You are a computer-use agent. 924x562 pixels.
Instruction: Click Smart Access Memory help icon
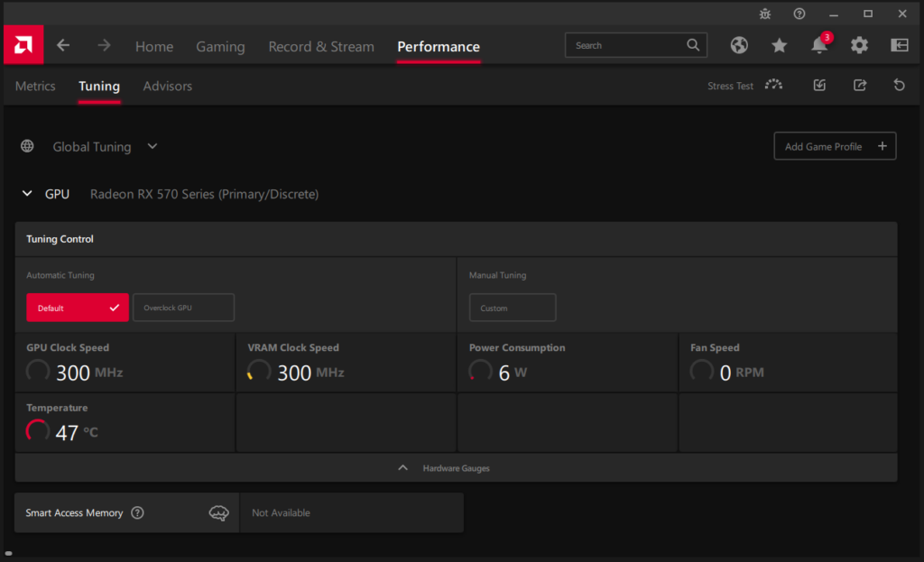click(x=137, y=512)
